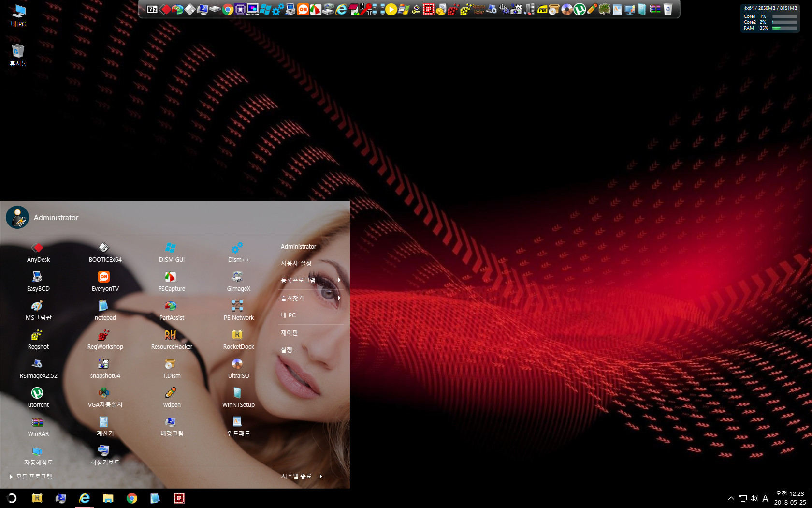The height and width of the screenshot is (508, 812).
Task: Launch WinRAR from the Start menu
Action: tap(38, 427)
